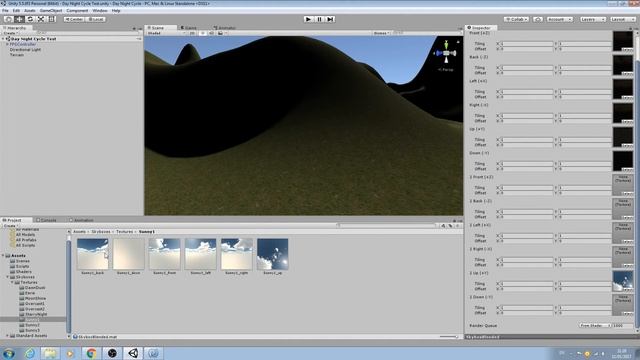Collapse the Textures folder
640x360 pixels.
click(x=12, y=282)
